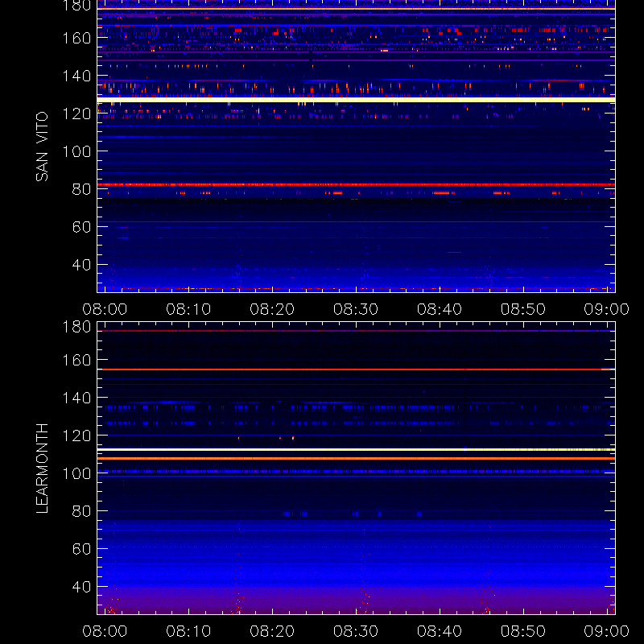Image resolution: width=644 pixels, height=644 pixels.
Task: Pick the 40 tick label on Learmonth plot
Action: pyautogui.click(x=81, y=587)
